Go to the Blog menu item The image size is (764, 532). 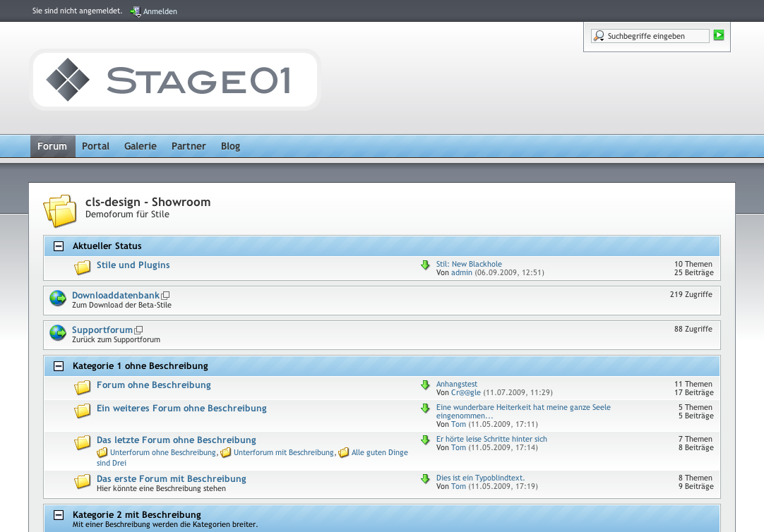pos(230,146)
